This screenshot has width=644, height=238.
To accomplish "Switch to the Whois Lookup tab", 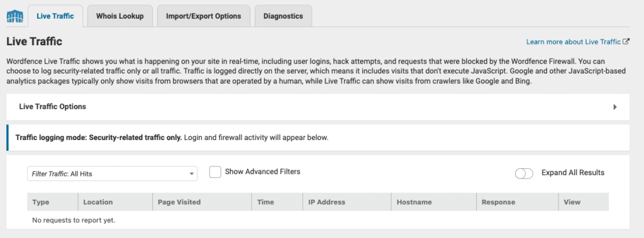I will pos(120,16).
